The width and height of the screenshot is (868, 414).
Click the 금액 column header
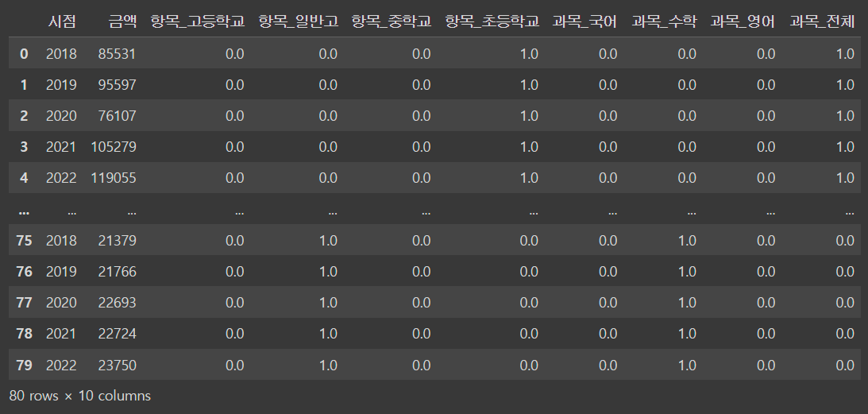pos(122,21)
